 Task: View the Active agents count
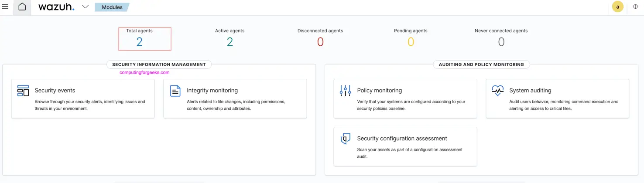click(230, 42)
